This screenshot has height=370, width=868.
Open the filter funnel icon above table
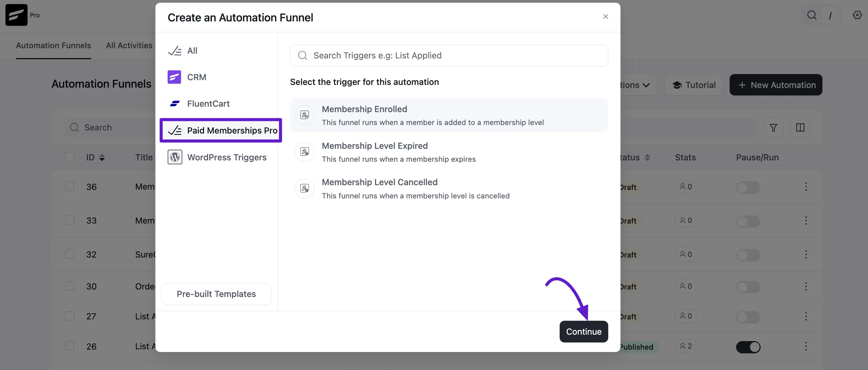pyautogui.click(x=773, y=127)
